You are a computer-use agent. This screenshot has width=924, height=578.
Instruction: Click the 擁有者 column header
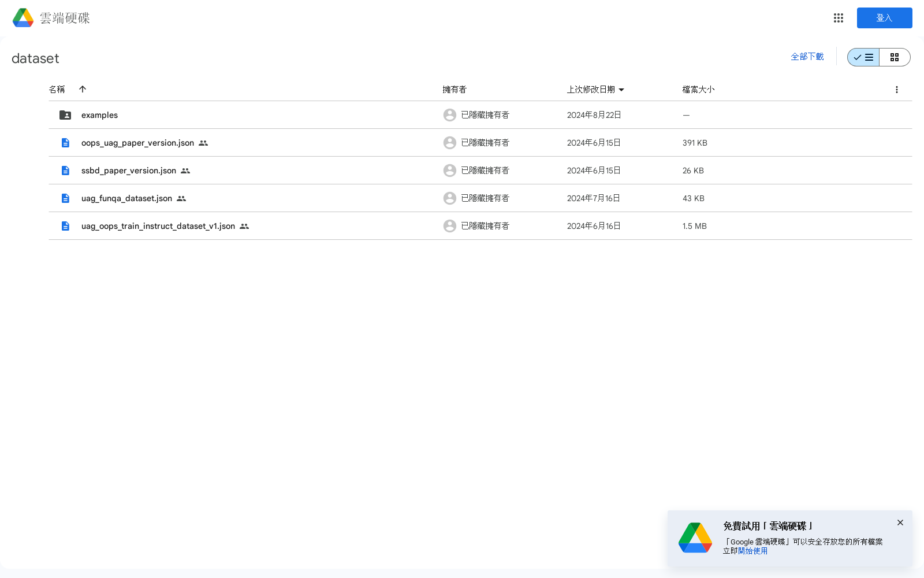pyautogui.click(x=454, y=90)
